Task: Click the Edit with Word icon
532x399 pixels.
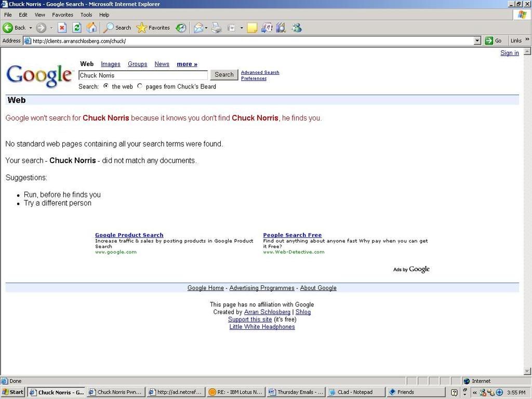Action: coord(232,28)
